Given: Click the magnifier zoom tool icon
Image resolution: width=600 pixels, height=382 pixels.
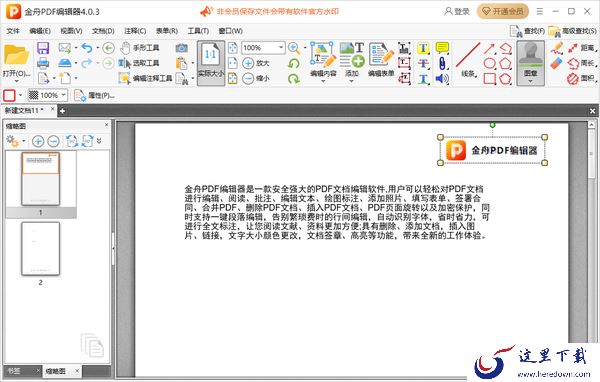Looking at the screenshot, I should point(294,48).
